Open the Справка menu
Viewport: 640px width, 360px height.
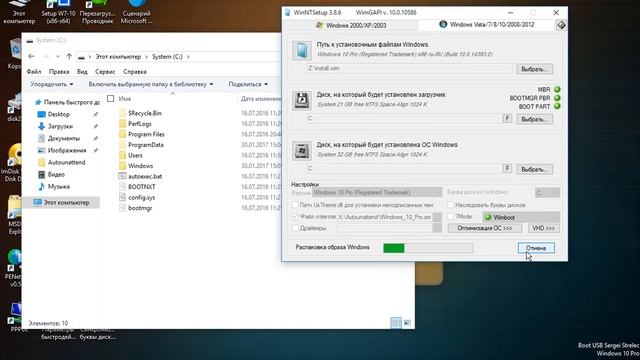pyautogui.click(x=135, y=71)
